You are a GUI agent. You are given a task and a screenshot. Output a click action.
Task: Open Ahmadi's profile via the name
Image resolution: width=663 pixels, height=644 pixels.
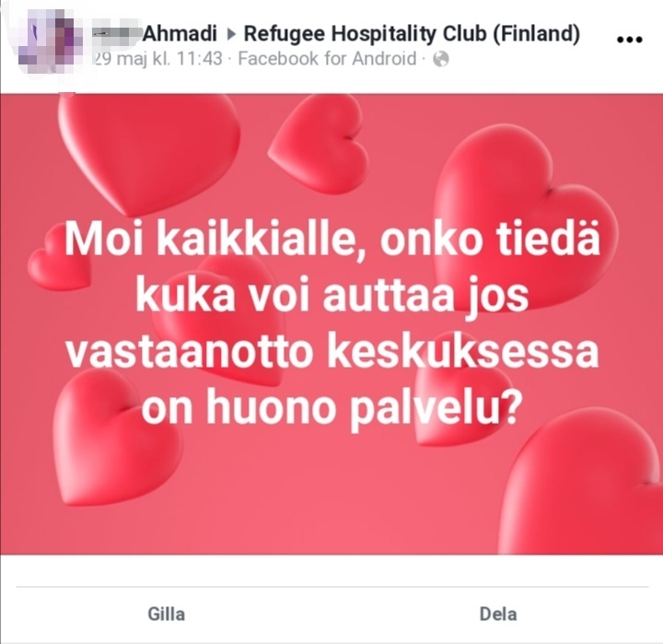[180, 34]
